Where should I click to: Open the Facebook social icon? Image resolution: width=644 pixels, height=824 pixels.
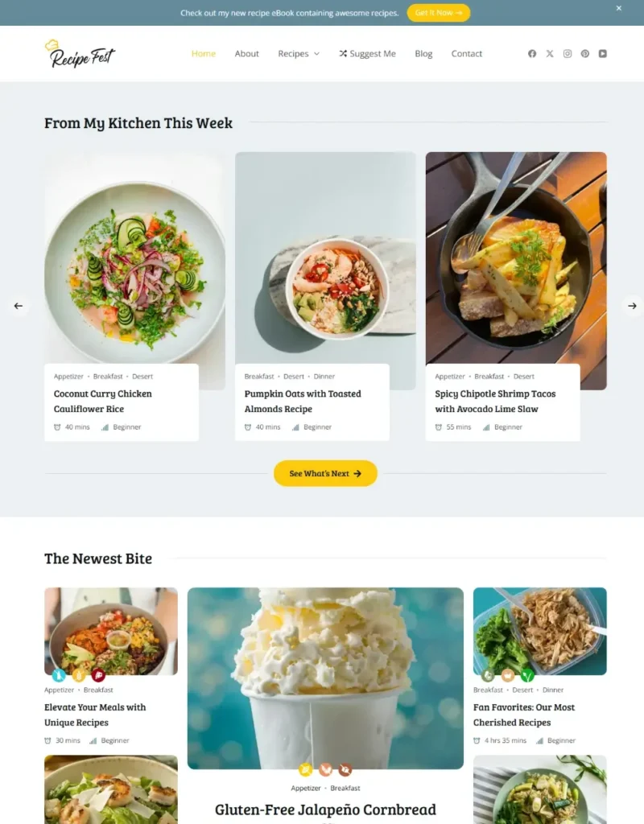(x=532, y=54)
